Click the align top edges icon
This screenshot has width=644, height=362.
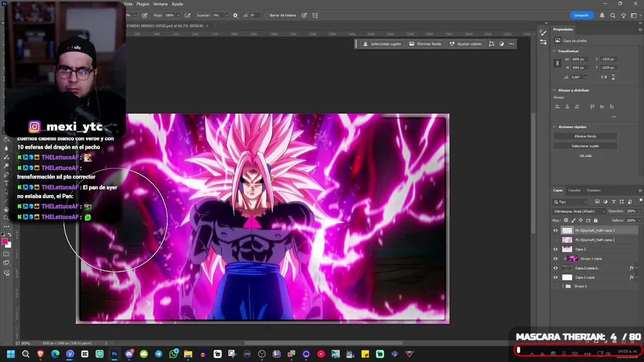pos(592,107)
